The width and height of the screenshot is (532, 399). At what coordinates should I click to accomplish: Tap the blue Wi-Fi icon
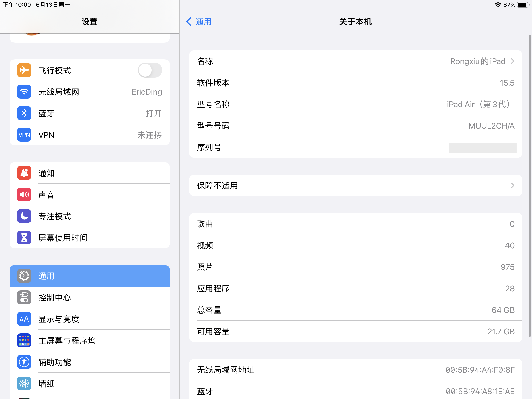coord(24,92)
